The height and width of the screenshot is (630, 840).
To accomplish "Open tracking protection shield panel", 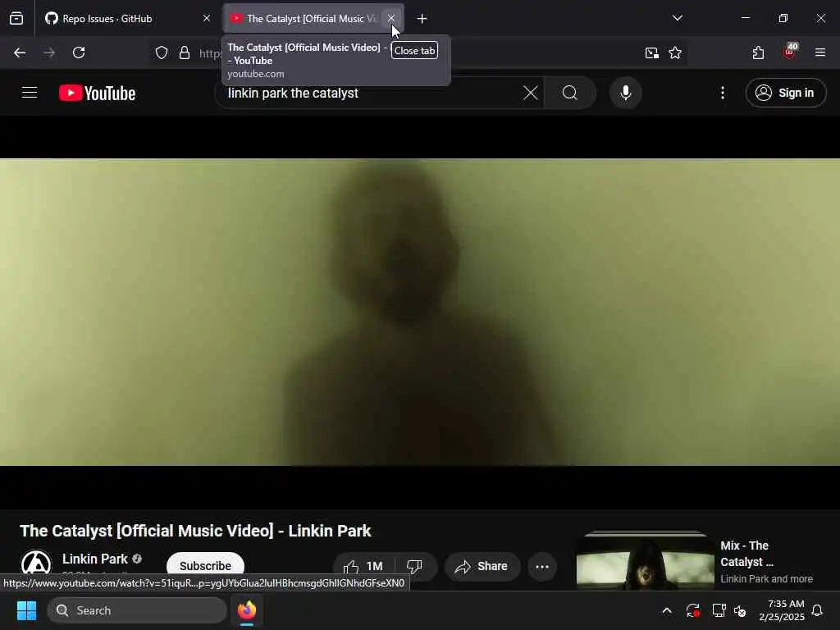I will [162, 52].
